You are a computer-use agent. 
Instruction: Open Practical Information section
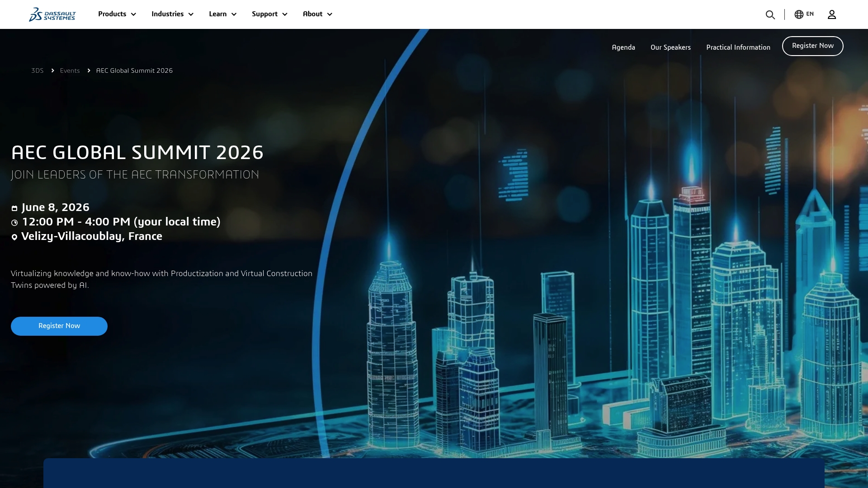tap(738, 47)
